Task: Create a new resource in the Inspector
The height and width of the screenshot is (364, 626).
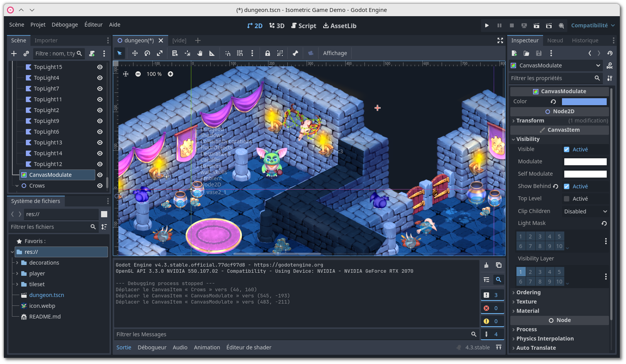Action: pyautogui.click(x=514, y=53)
